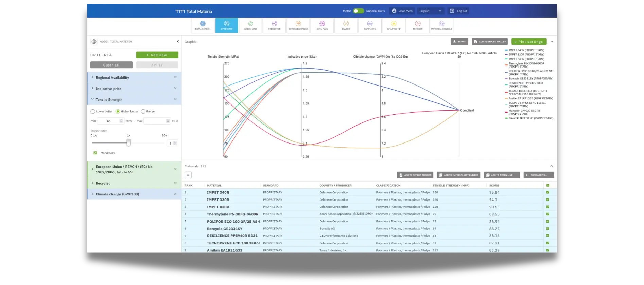Open the Enviro module
The height and width of the screenshot is (285, 644).
pos(346,25)
